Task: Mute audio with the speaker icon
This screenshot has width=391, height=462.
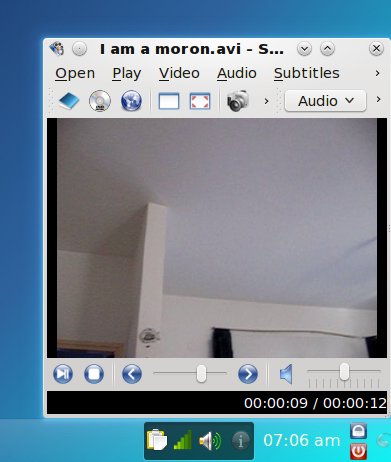Action: [286, 374]
